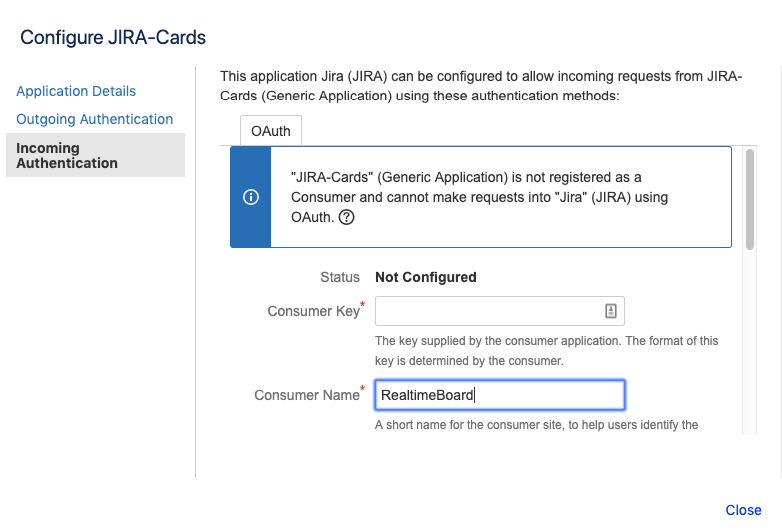Image resolution: width=782 pixels, height=531 pixels.
Task: Click the Status label
Action: [340, 277]
